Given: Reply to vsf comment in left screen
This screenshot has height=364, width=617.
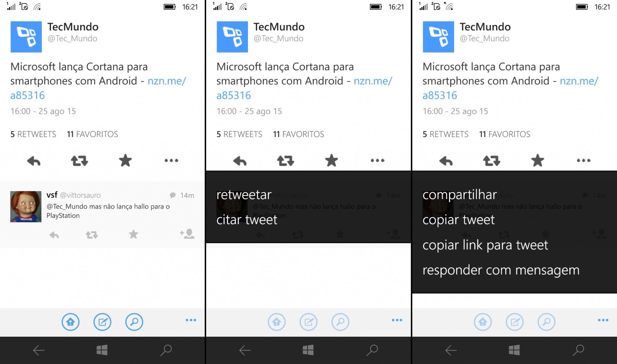Looking at the screenshot, I should [x=54, y=235].
